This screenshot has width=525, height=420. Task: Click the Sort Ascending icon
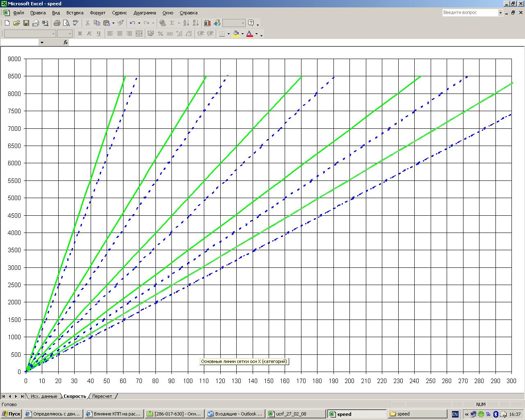coord(185,23)
